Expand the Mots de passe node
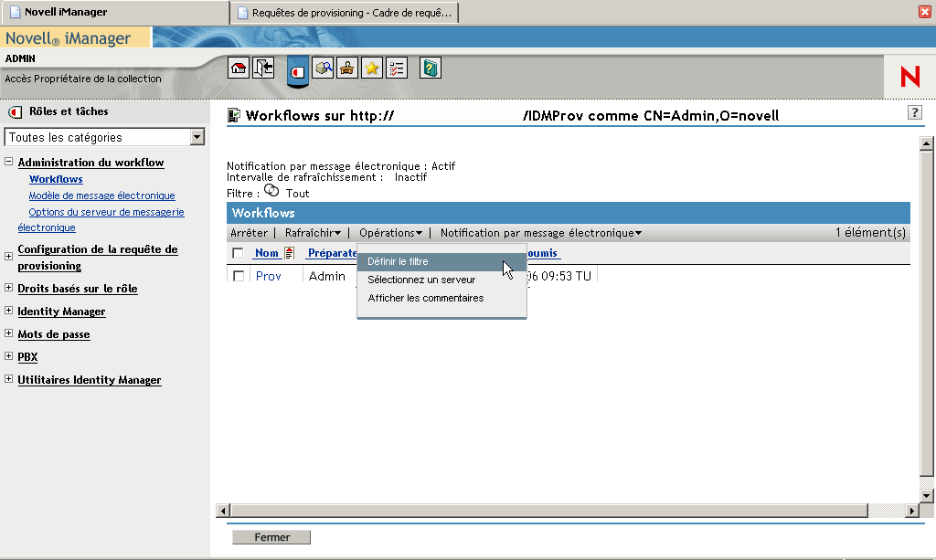The image size is (936, 560). coord(9,333)
